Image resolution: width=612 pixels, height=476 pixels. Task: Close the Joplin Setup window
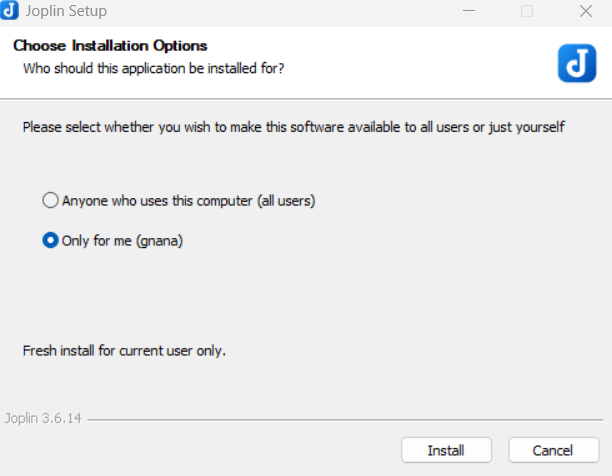(x=585, y=11)
